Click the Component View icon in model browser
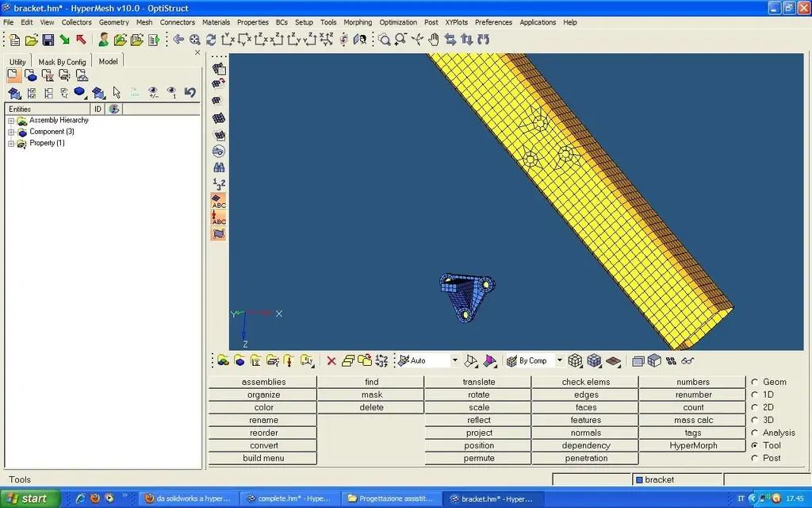Viewport: 812px width, 508px height. (31, 75)
